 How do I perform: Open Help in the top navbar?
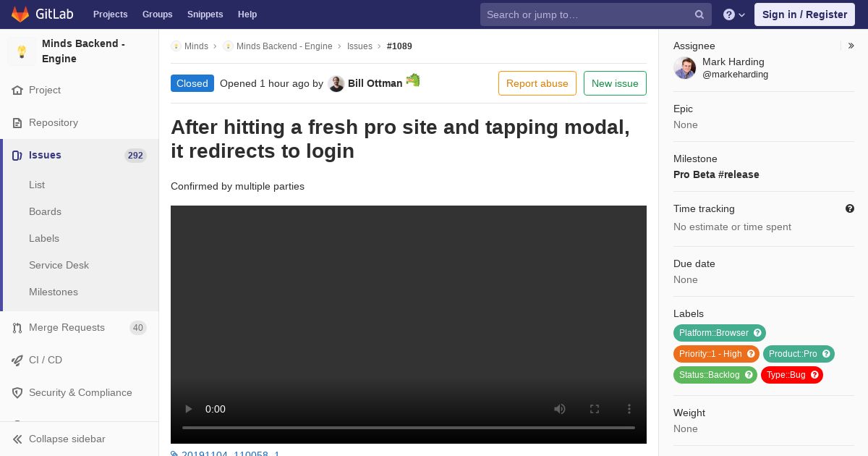tap(247, 14)
